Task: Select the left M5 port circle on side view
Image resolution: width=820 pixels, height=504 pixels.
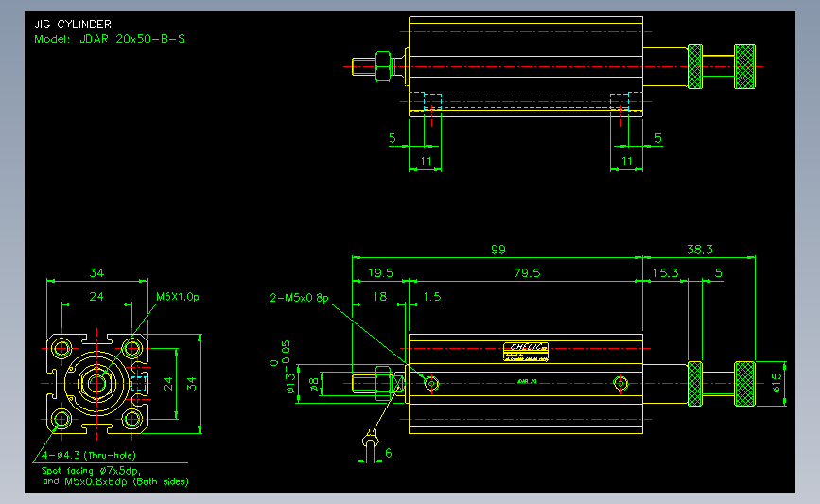Action: [431, 384]
